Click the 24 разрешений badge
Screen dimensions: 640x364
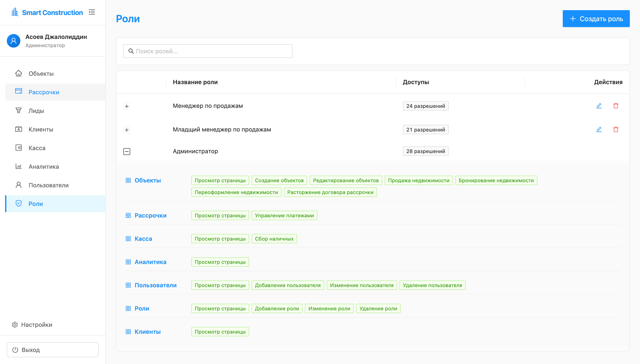click(x=425, y=106)
